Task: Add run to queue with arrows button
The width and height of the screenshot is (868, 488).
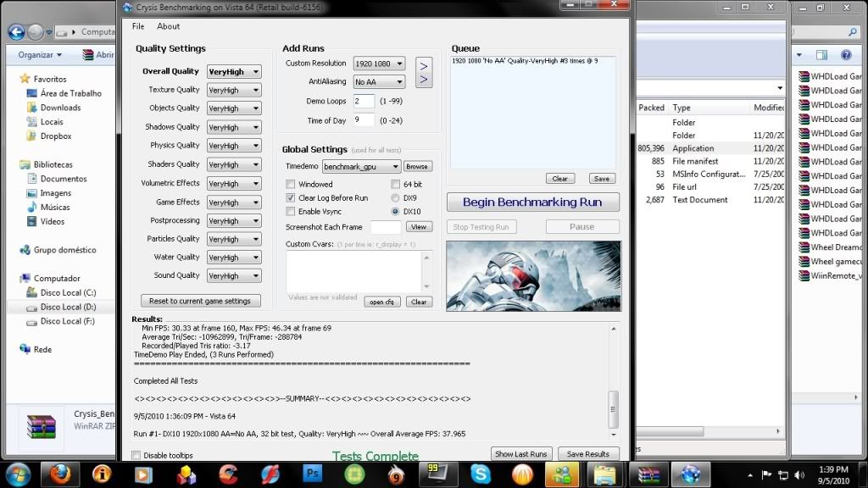Action: click(424, 73)
